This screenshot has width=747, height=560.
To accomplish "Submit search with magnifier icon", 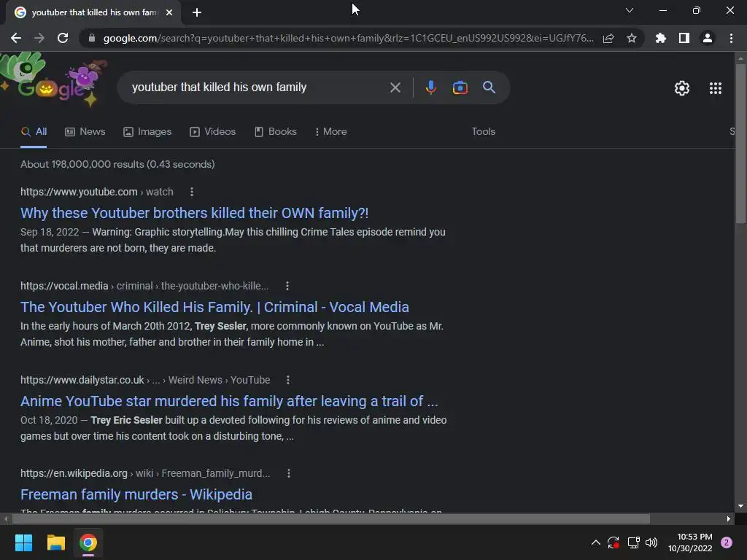I will click(x=489, y=87).
